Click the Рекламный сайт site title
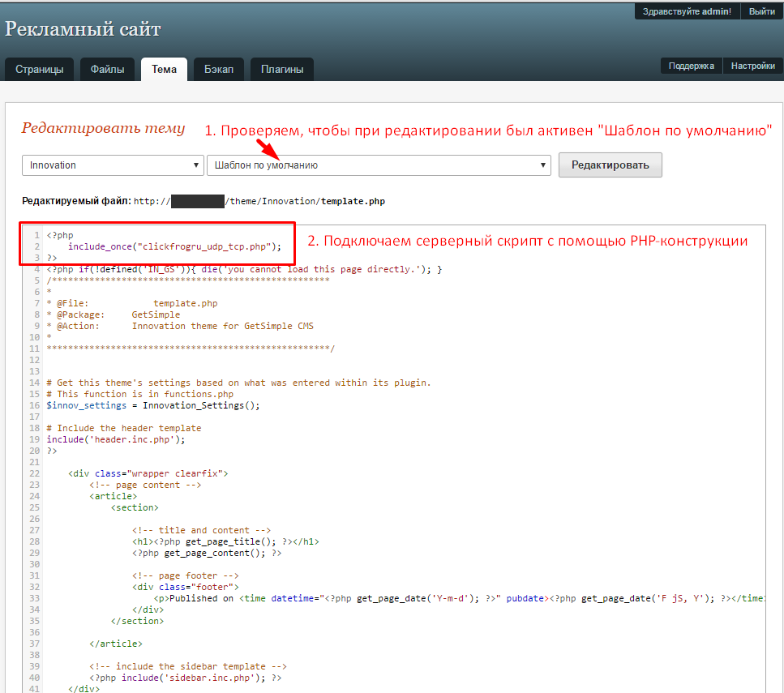The width and height of the screenshot is (784, 693). [x=83, y=30]
